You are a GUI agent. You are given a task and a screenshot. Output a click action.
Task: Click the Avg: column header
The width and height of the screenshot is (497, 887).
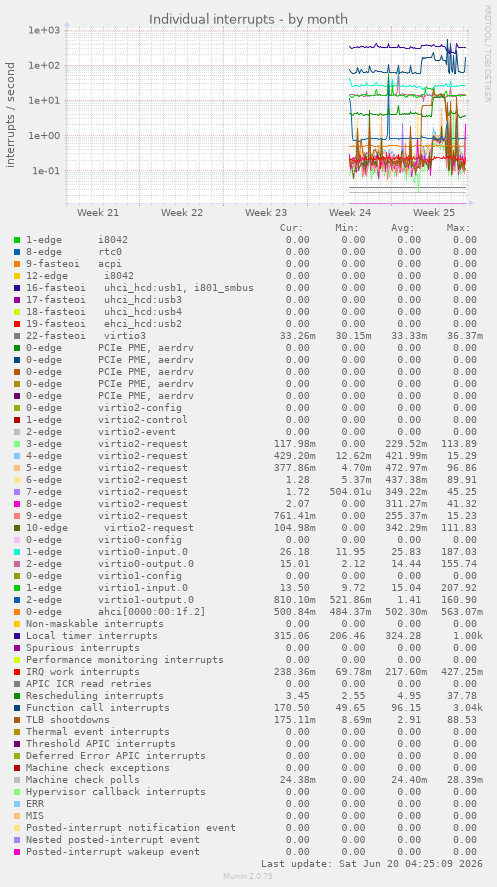point(403,228)
